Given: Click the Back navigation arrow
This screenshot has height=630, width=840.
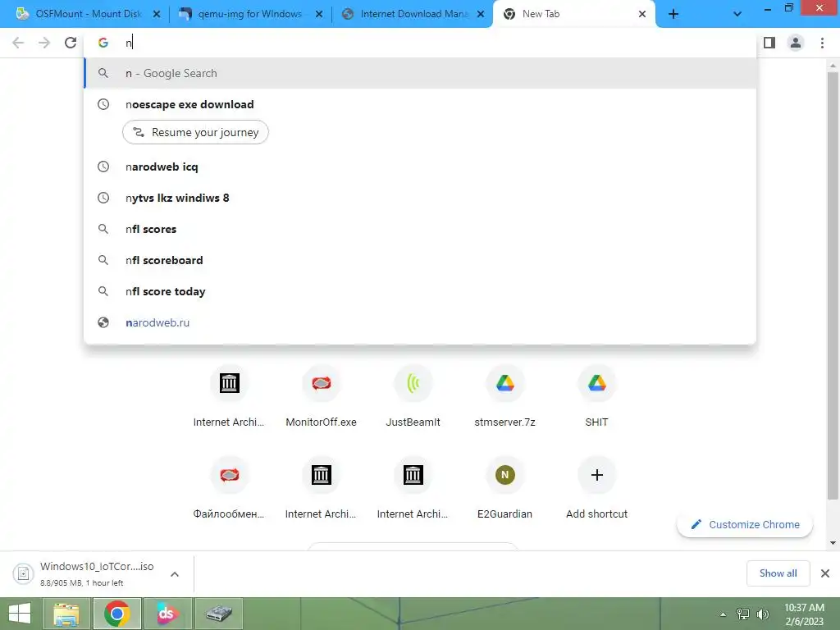Looking at the screenshot, I should tap(18, 43).
